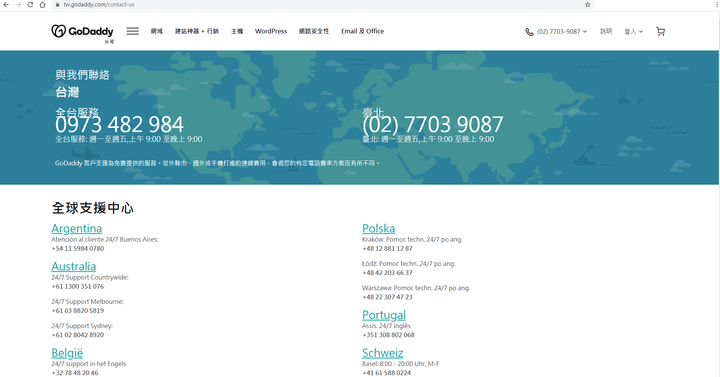
Task: Click the 24/7 support in het Engels text
Action: click(x=89, y=364)
